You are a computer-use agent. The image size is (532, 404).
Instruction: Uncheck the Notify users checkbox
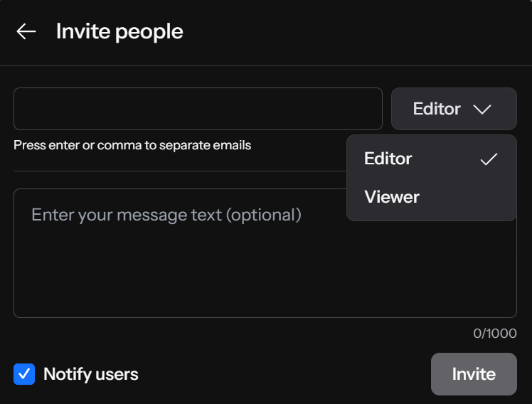click(24, 374)
